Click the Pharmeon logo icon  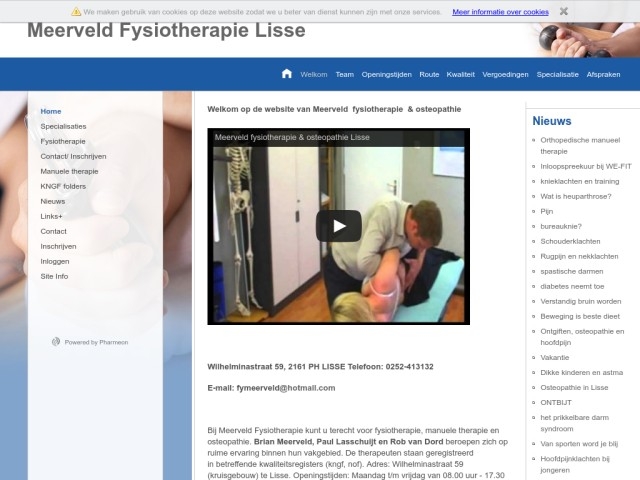pyautogui.click(x=56, y=342)
